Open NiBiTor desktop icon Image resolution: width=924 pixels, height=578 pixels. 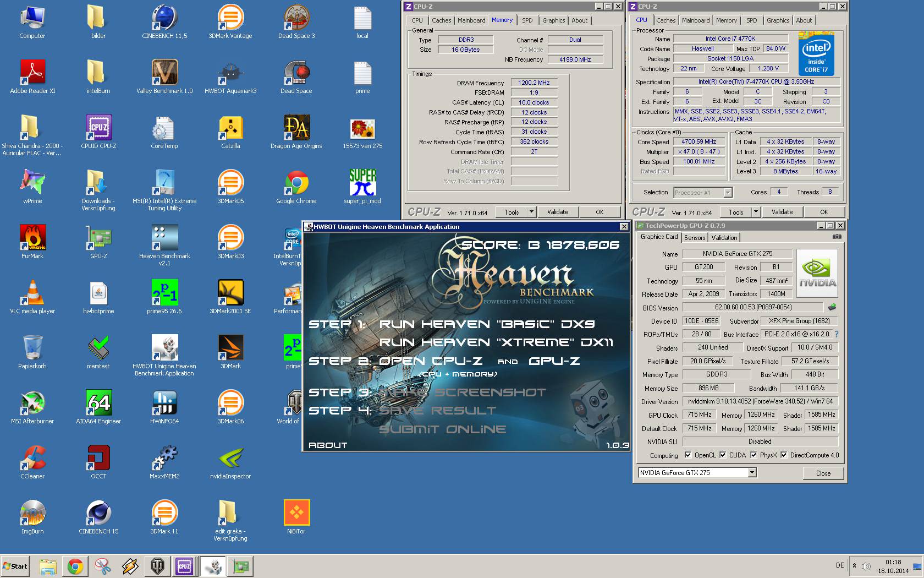click(x=296, y=517)
